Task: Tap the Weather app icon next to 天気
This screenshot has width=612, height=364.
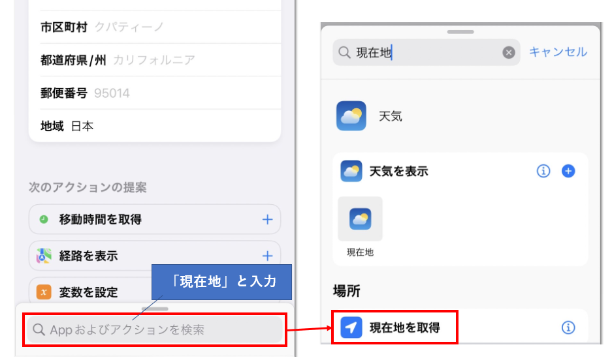Action: pos(351,115)
